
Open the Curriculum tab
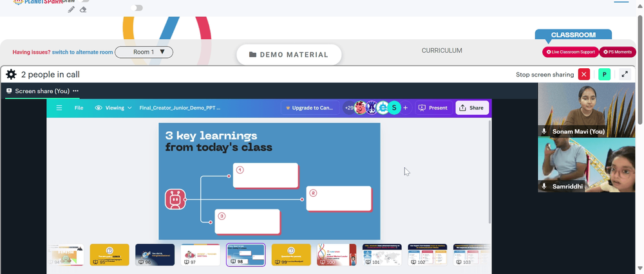442,50
